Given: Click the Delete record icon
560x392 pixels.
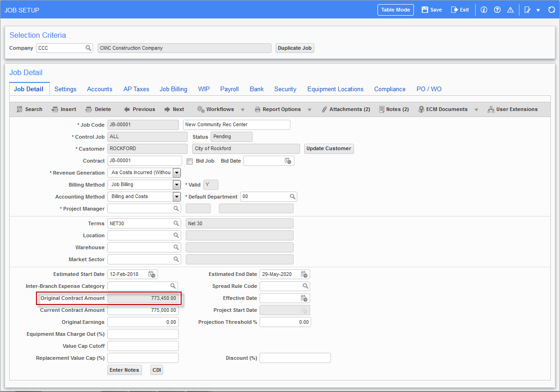Looking at the screenshot, I should coord(89,109).
